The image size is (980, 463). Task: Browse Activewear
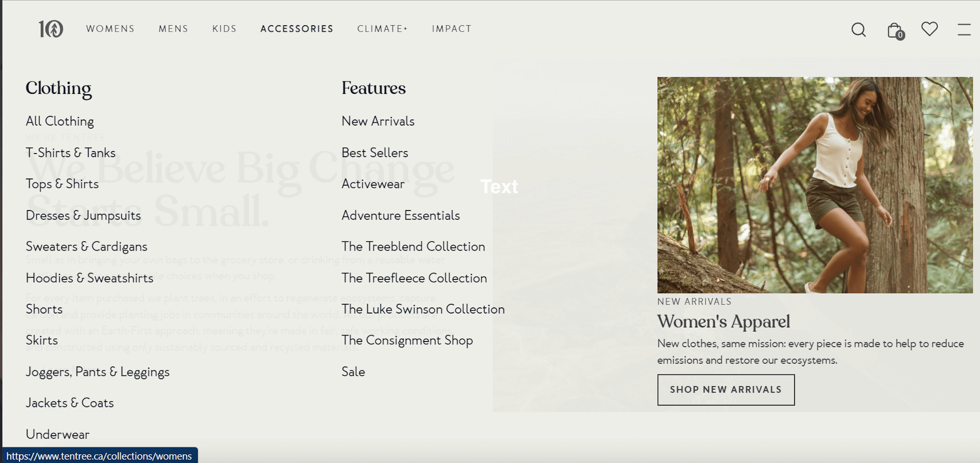373,184
